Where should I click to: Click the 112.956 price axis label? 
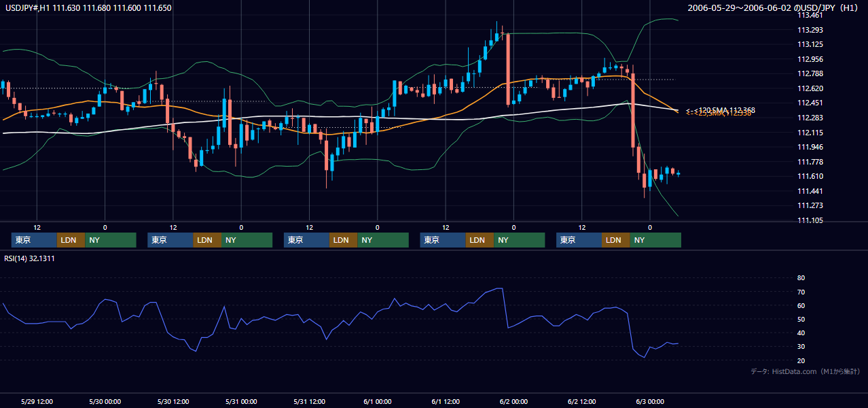coord(810,59)
